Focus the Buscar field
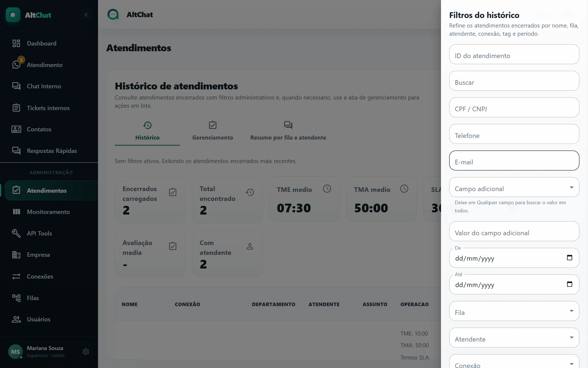 point(514,81)
